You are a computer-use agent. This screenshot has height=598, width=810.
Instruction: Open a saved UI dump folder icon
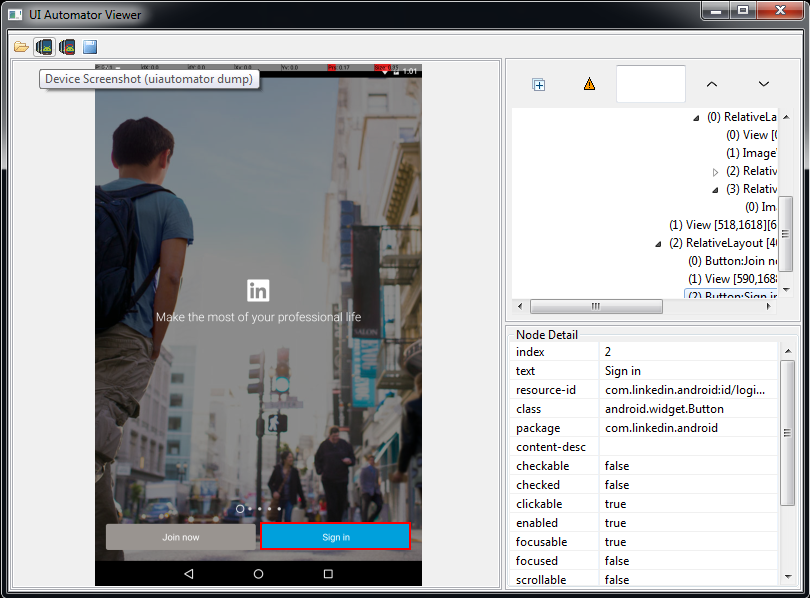[21, 47]
